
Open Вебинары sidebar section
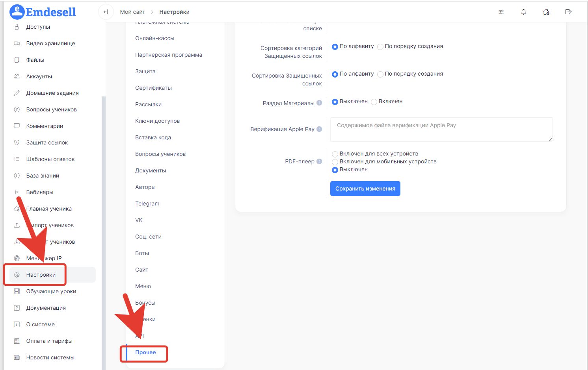click(x=40, y=192)
